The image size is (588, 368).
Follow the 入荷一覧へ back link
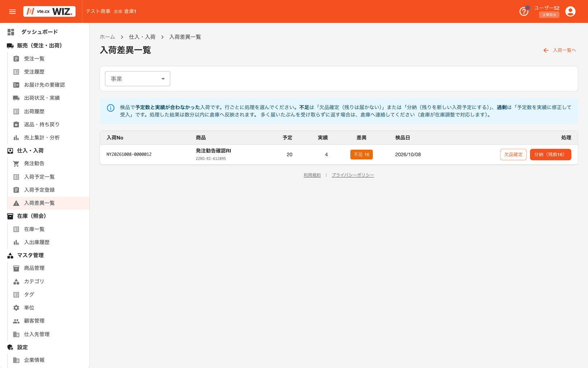click(560, 50)
